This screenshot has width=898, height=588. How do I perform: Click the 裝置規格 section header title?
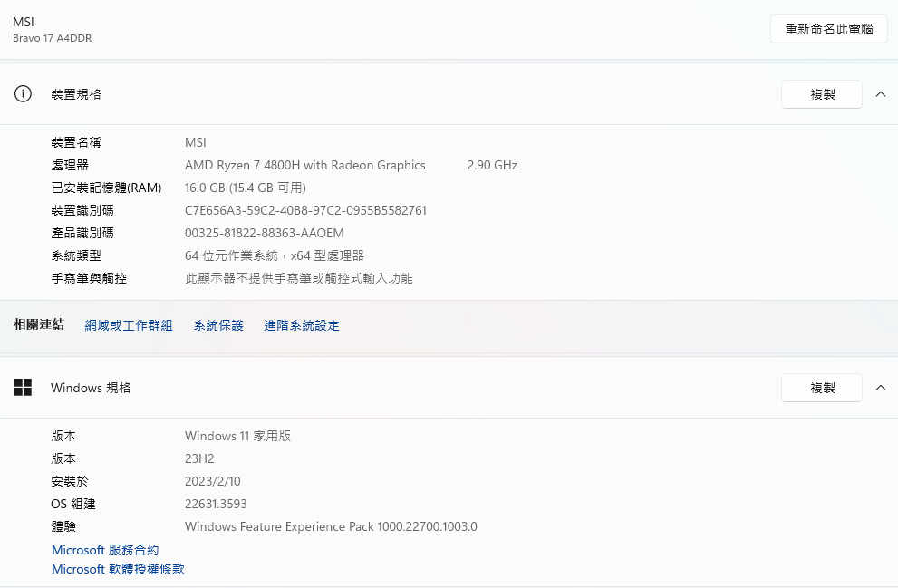76,94
